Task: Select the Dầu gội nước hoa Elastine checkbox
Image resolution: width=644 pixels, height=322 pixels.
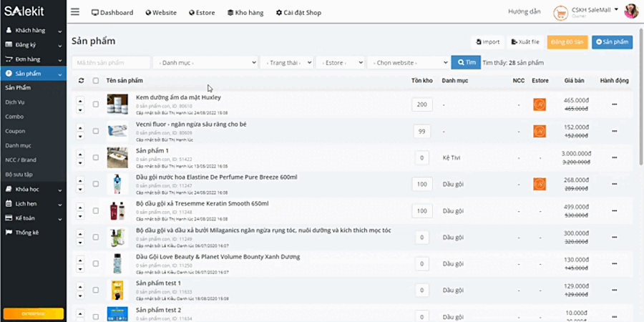Action: tap(96, 185)
